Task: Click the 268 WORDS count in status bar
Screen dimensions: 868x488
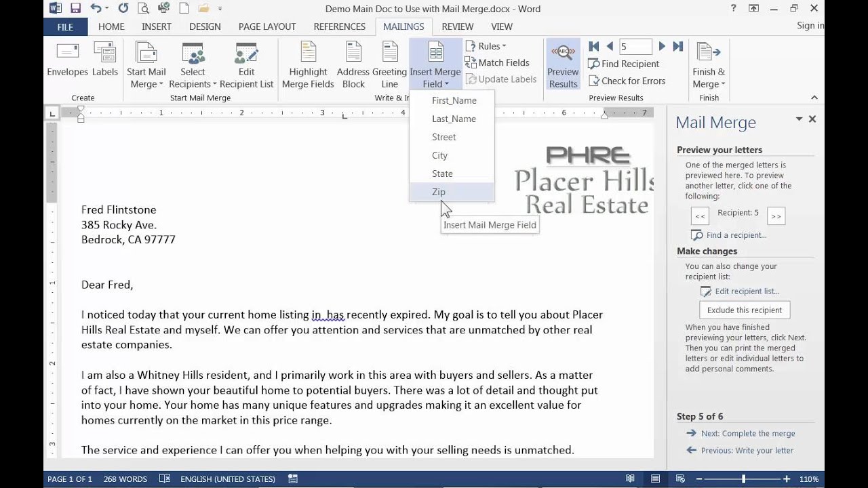Action: [125, 479]
